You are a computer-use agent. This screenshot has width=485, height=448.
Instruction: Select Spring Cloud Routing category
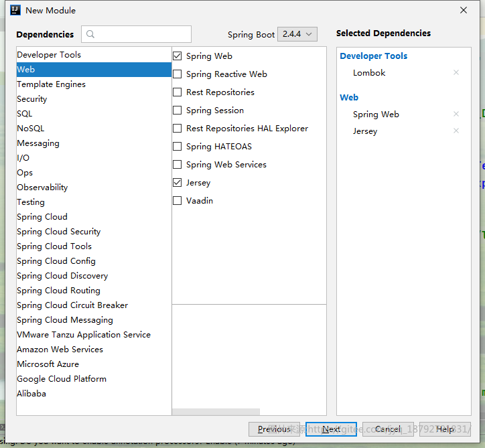coord(94,291)
